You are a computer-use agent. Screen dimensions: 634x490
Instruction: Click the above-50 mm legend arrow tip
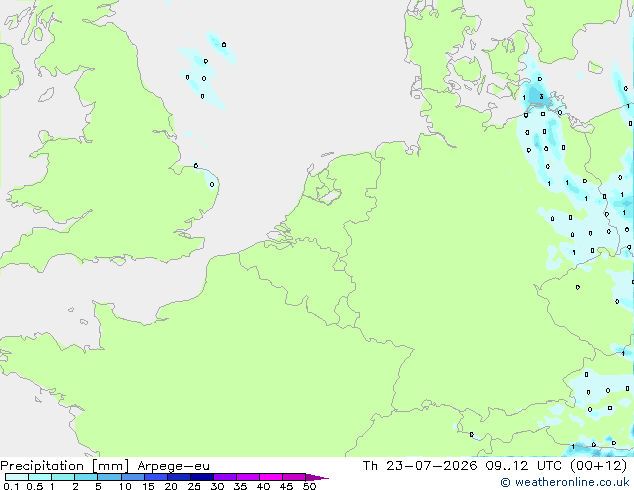pos(317,477)
